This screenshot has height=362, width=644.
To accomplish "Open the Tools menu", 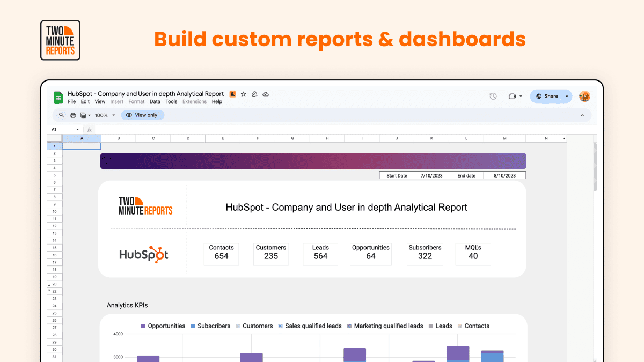I will 171,101.
